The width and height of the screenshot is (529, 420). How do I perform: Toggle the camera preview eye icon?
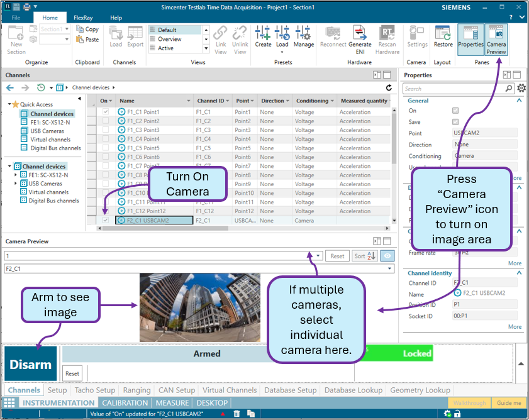tap(387, 256)
